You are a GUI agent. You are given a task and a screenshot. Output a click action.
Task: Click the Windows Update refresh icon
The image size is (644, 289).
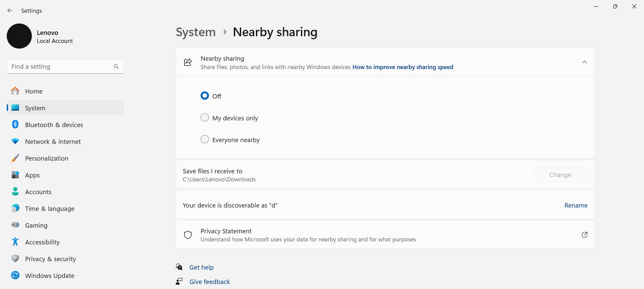(x=15, y=275)
